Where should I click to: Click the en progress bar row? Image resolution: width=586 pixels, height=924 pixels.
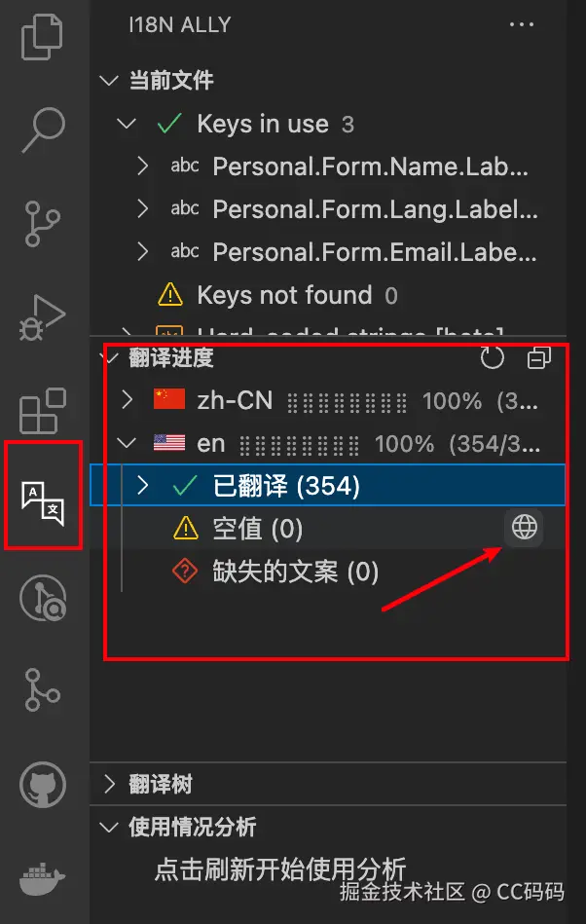[x=328, y=443]
